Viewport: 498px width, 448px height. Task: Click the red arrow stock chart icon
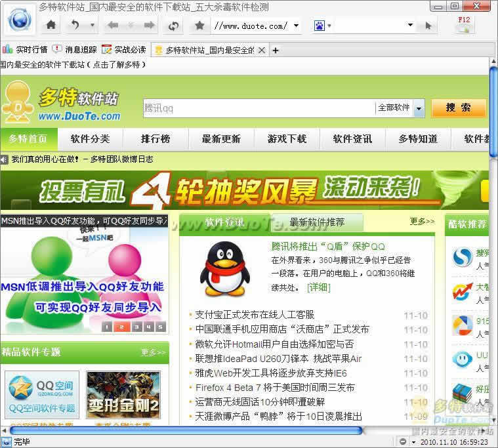click(463, 291)
